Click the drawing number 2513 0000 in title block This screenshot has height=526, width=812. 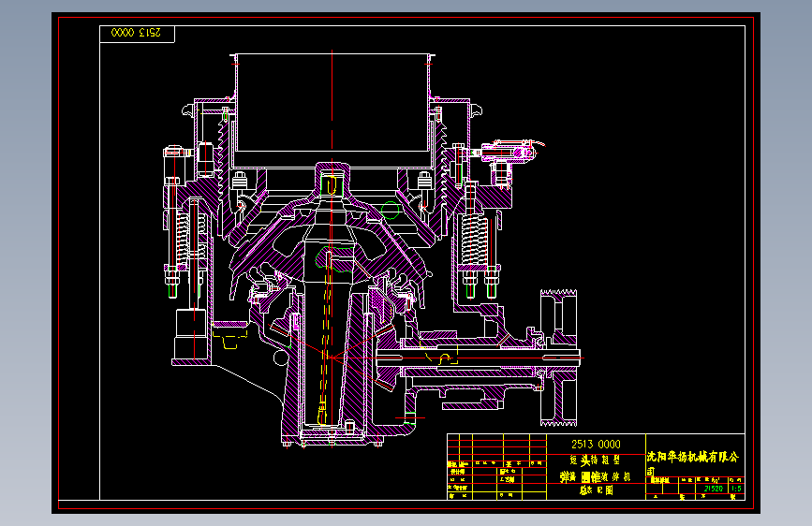(x=596, y=445)
